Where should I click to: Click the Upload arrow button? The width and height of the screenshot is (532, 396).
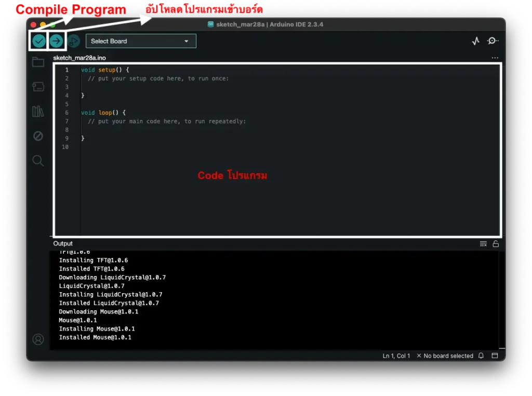(56, 41)
